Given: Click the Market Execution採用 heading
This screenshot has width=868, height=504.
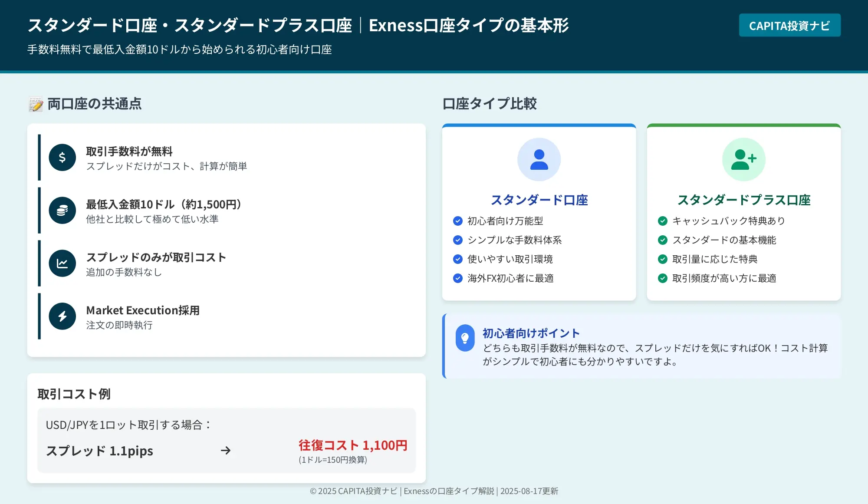Looking at the screenshot, I should point(143,310).
